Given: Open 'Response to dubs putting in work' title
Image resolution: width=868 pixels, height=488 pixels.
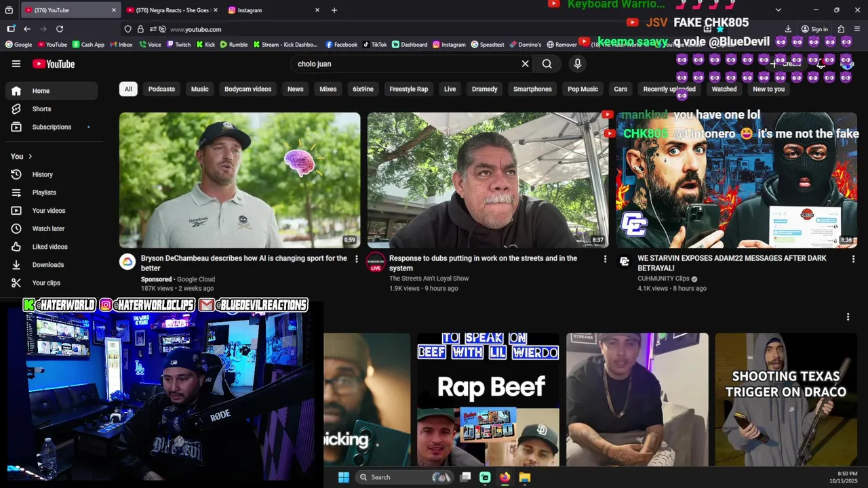Looking at the screenshot, I should pos(483,263).
